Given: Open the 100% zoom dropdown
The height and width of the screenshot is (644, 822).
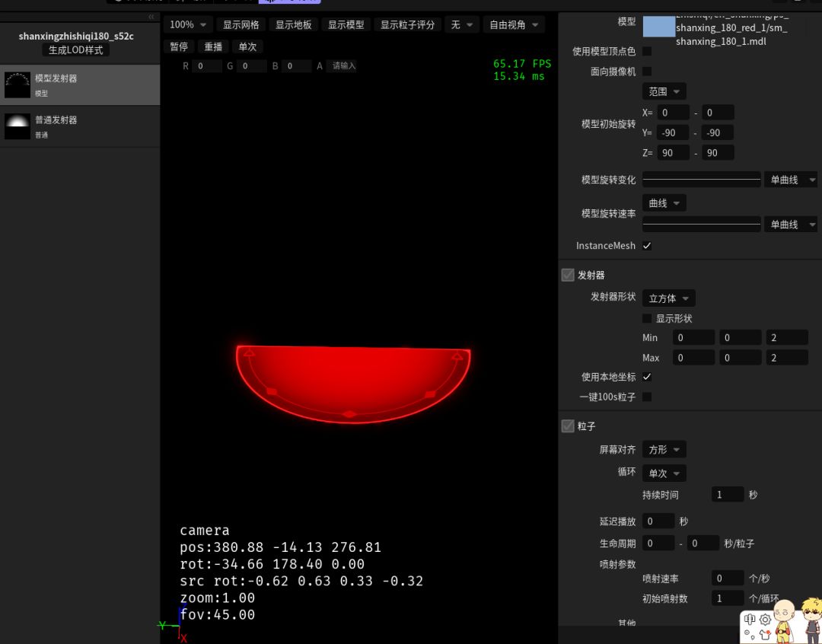Looking at the screenshot, I should pos(188,25).
